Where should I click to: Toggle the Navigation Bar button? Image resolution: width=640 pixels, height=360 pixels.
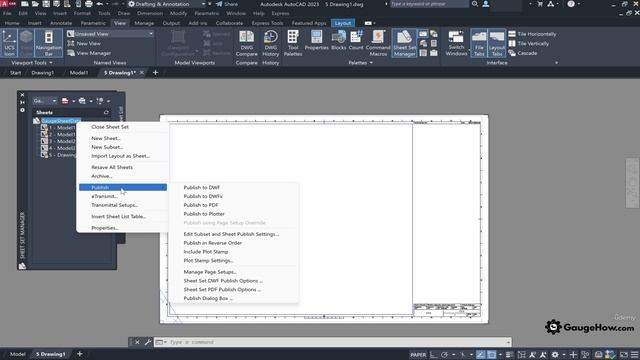point(49,43)
